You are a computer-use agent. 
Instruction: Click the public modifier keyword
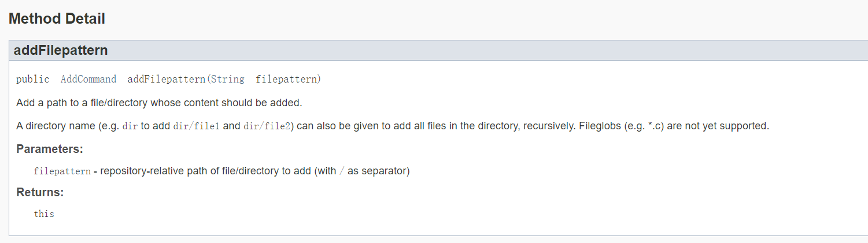(33, 79)
